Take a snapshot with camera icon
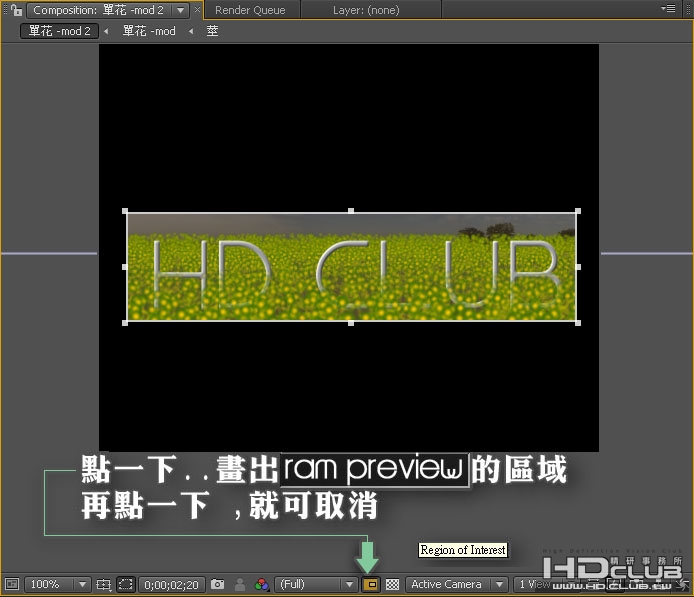This screenshot has width=694, height=597. click(217, 584)
